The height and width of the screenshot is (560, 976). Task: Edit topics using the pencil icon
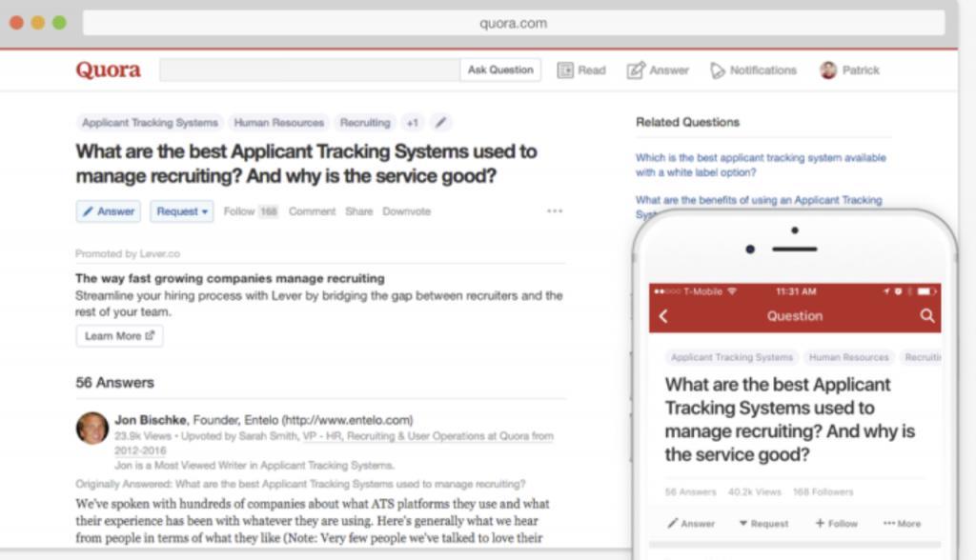click(440, 123)
